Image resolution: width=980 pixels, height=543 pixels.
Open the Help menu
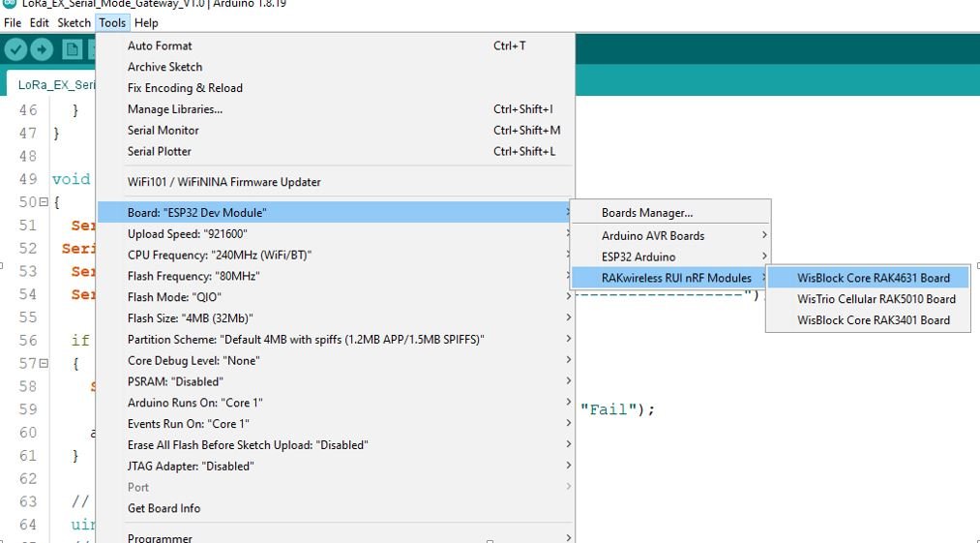click(146, 22)
